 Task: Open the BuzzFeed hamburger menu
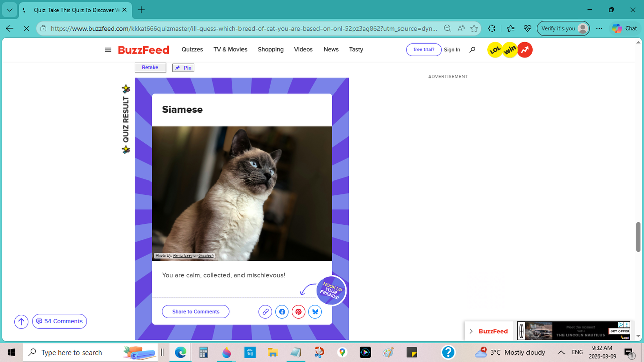tap(108, 50)
